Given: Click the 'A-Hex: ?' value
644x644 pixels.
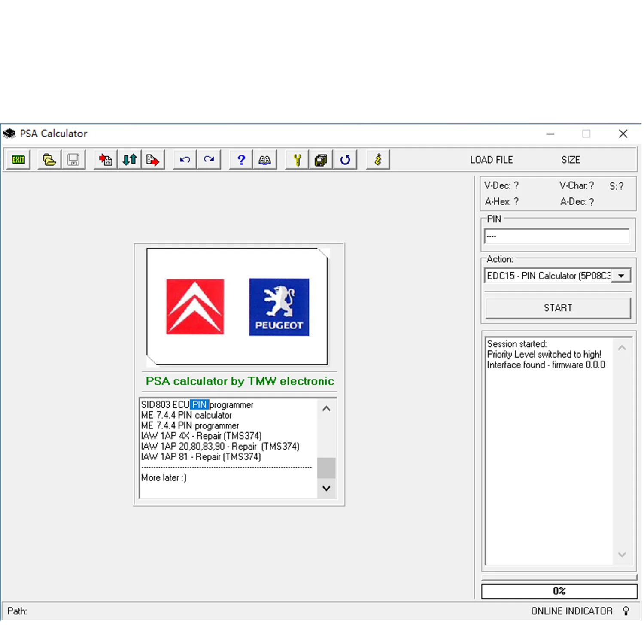Looking at the screenshot, I should [502, 201].
